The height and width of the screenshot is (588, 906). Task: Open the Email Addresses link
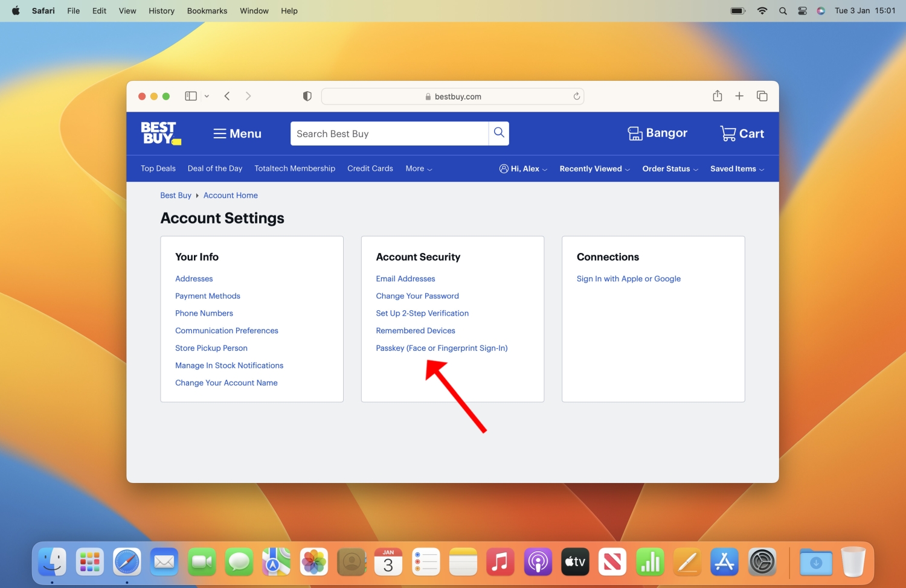[x=405, y=279]
